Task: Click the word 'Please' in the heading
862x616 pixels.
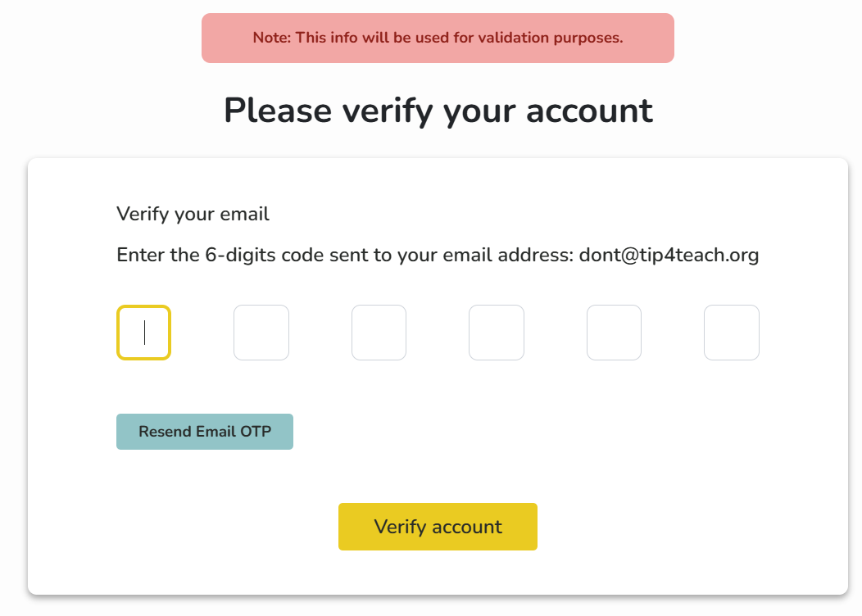Action: click(278, 111)
